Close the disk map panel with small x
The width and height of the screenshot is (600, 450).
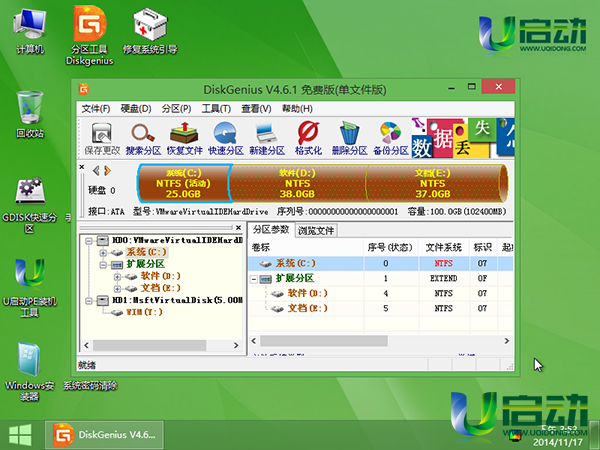(82, 167)
